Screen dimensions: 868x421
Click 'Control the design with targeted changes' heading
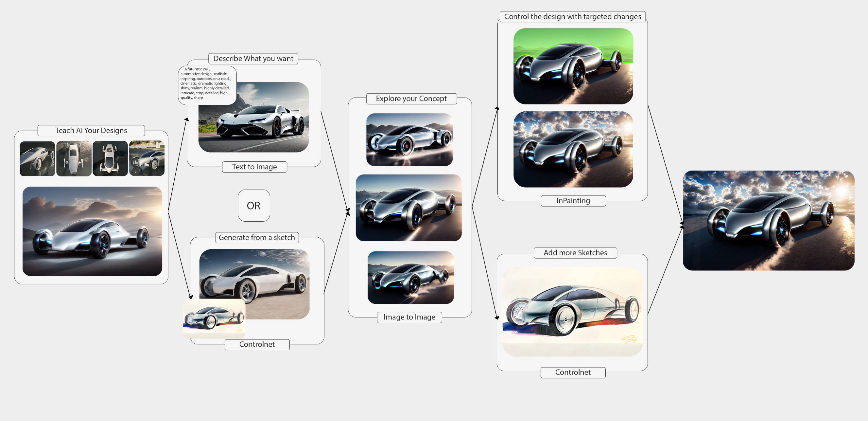[572, 16]
